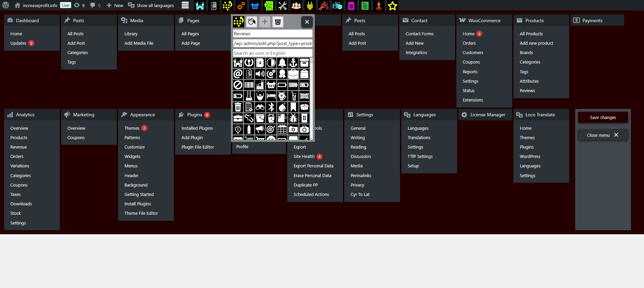Open Customize under Appearance
Viewport: 644px width, 288px height.
135,147
